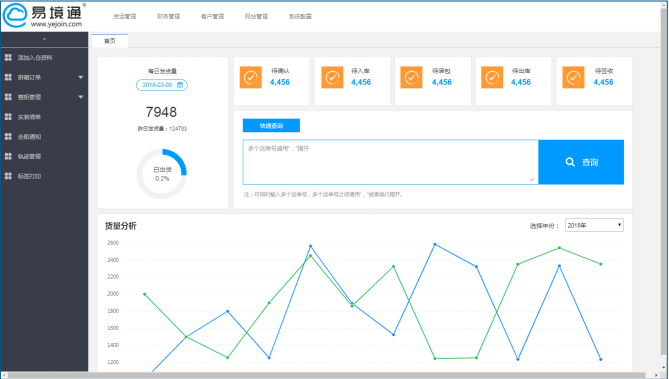Open the calendar icon in the date pill
The height and width of the screenshot is (379, 669).
(x=180, y=85)
